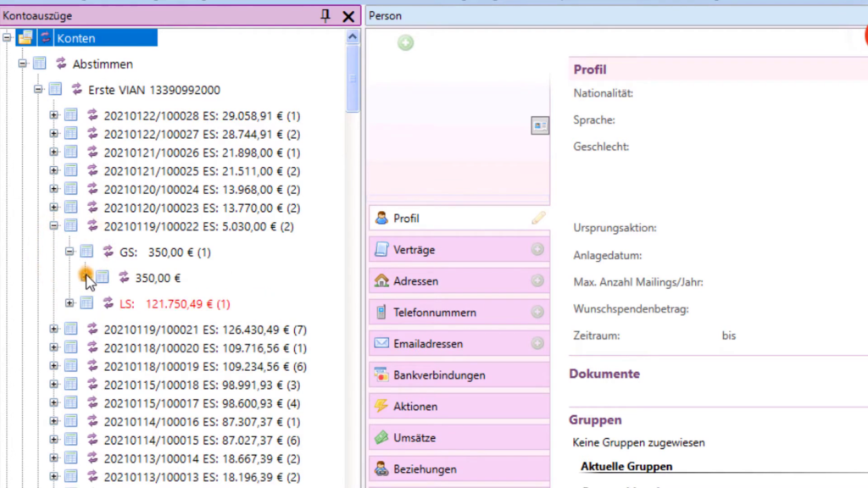868x488 pixels.
Task: Click the table icon of Erste VIAN account
Action: (55, 89)
